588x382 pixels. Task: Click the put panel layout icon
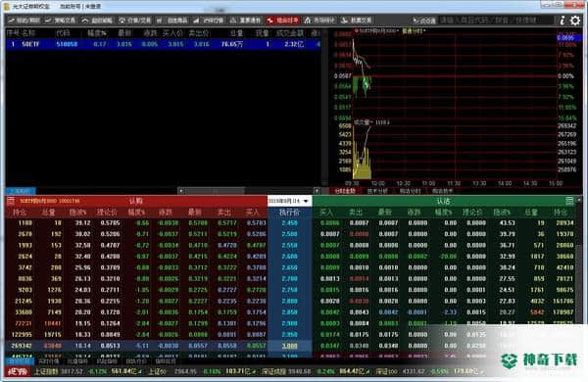pyautogui.click(x=569, y=201)
